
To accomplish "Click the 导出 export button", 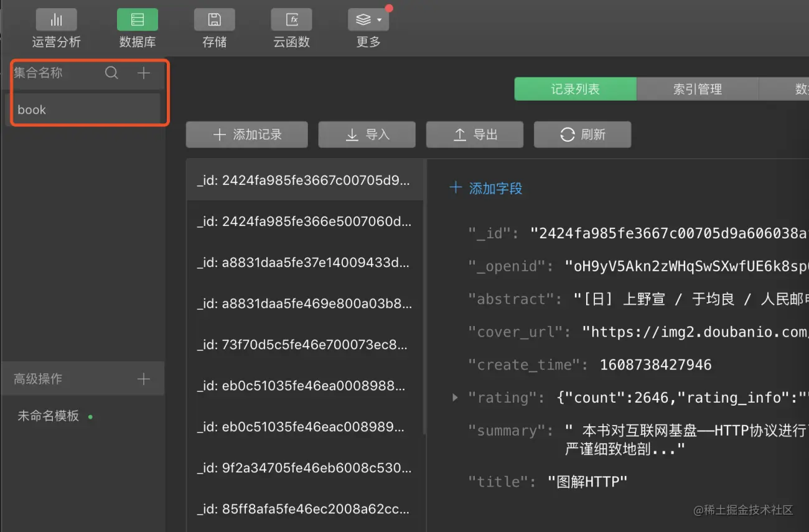I will [475, 134].
